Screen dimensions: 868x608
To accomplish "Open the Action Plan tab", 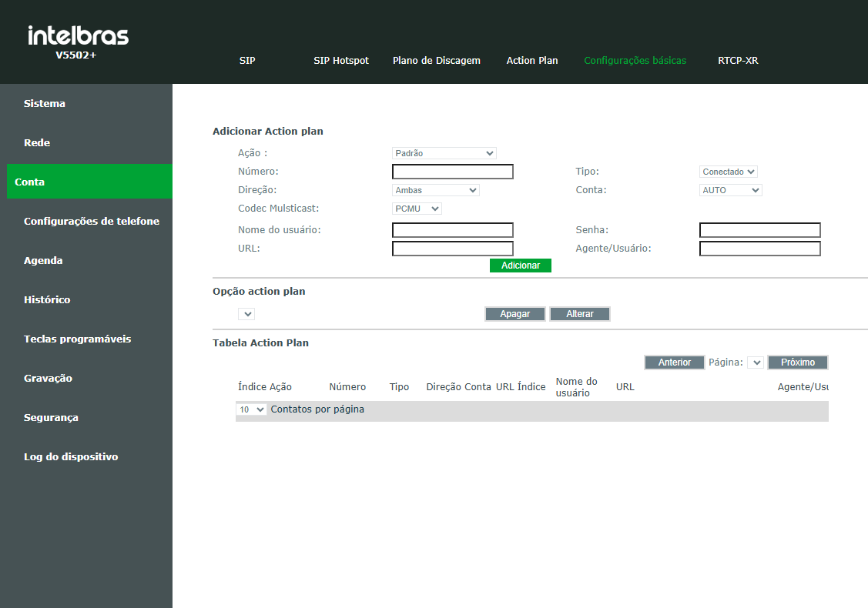I will 532,60.
